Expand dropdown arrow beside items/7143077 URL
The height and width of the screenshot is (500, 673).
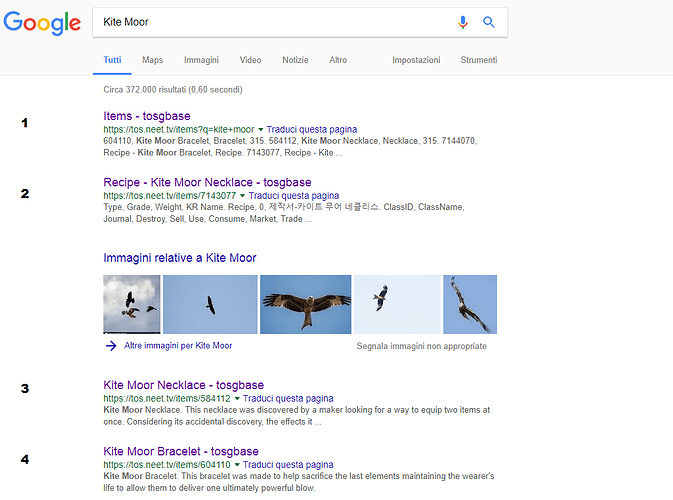point(242,196)
